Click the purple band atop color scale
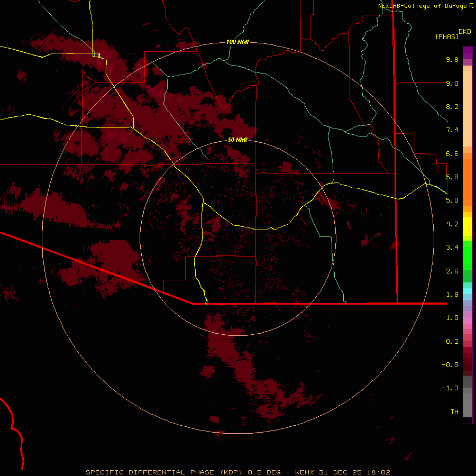This screenshot has width=476, height=476. pos(467,53)
